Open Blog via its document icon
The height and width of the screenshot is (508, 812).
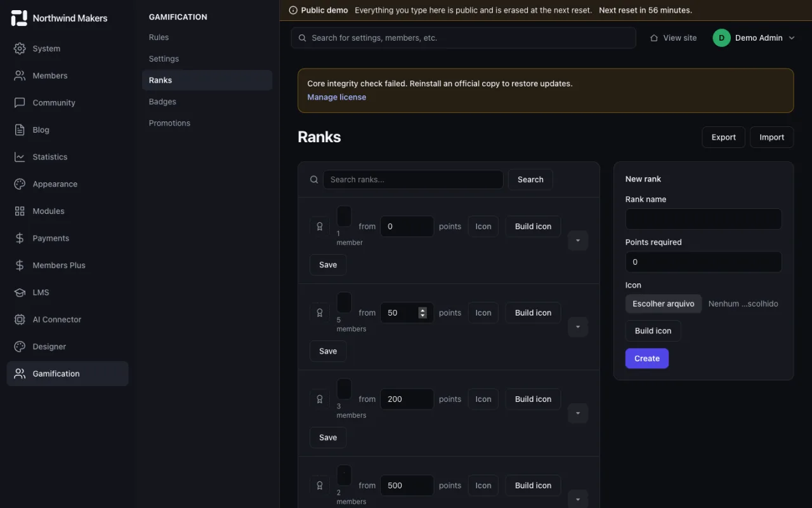[x=20, y=130]
